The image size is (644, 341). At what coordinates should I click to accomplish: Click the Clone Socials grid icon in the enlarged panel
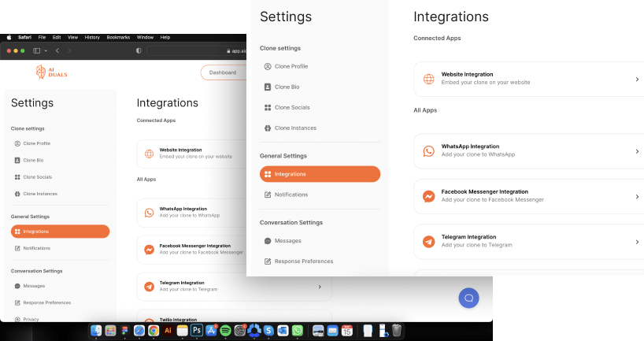coord(268,107)
